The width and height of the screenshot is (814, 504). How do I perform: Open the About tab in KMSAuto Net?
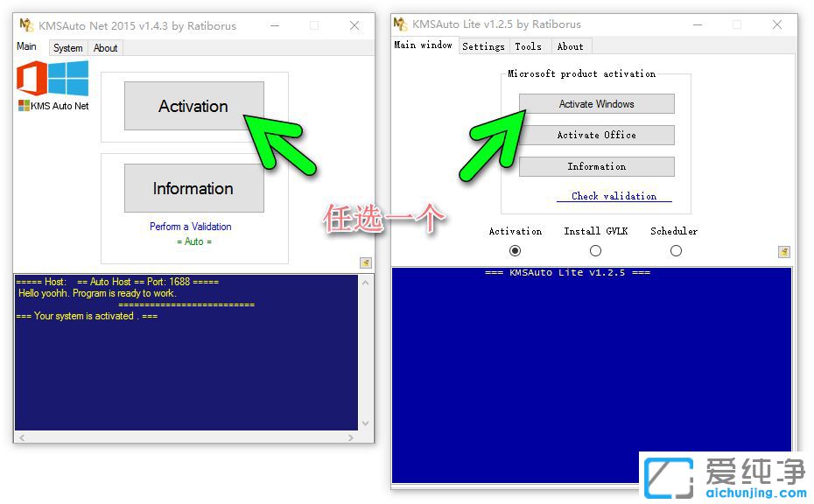(x=106, y=48)
